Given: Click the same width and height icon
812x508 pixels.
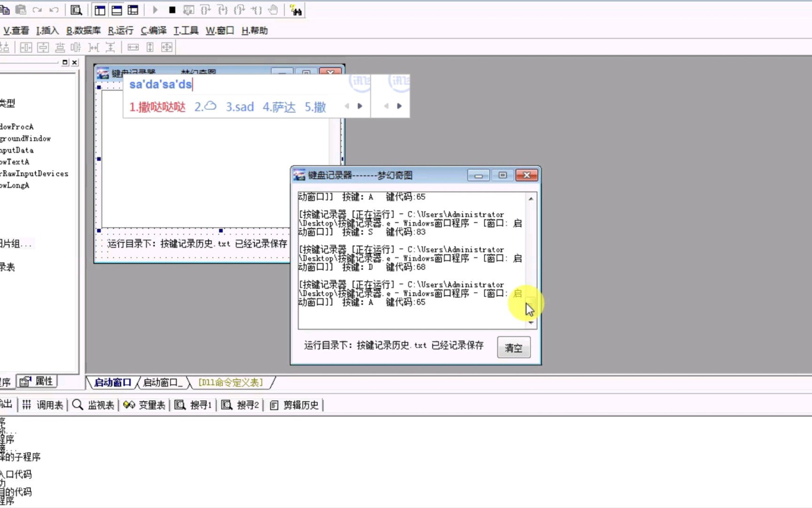Looking at the screenshot, I should [x=167, y=47].
